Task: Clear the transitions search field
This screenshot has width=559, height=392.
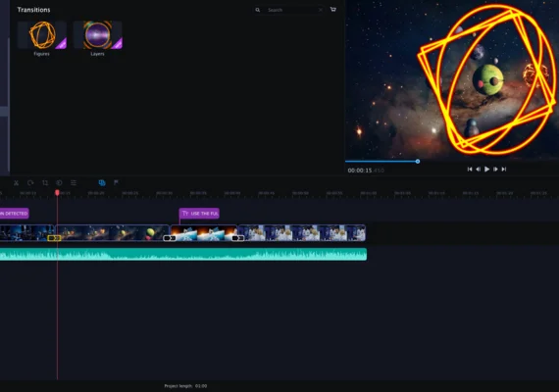Action: 321,10
